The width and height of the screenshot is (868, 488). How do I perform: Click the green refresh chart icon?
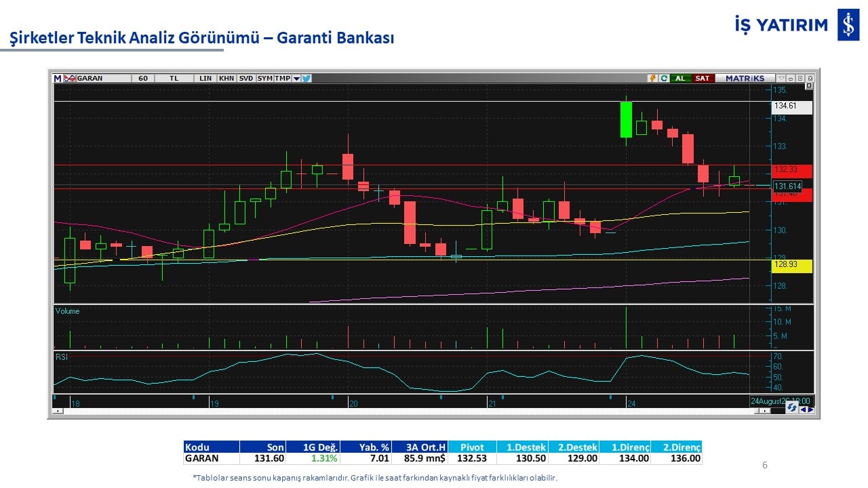[x=665, y=78]
